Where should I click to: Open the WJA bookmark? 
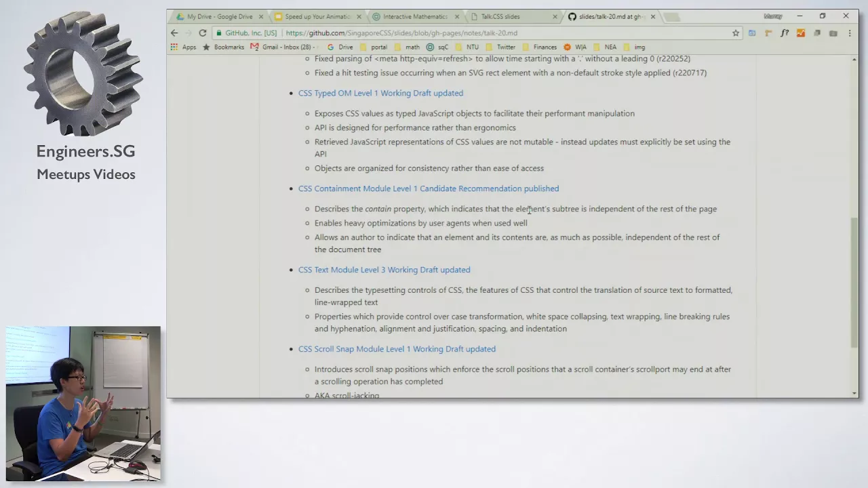coord(574,47)
